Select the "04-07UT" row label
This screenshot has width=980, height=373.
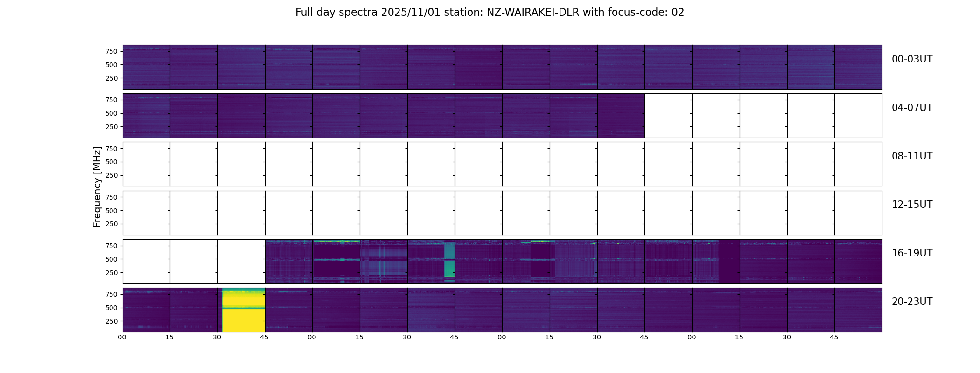[912, 108]
